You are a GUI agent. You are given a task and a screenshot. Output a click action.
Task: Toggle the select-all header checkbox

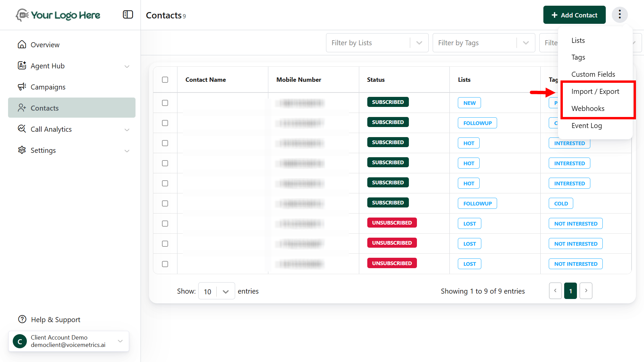[165, 80]
